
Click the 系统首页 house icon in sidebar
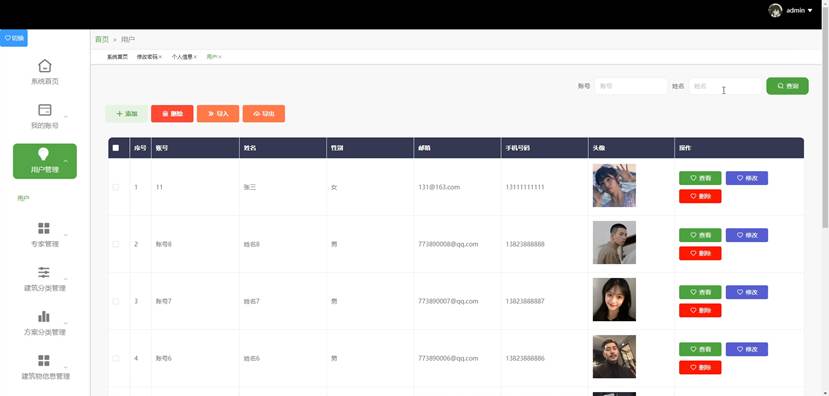pos(45,66)
